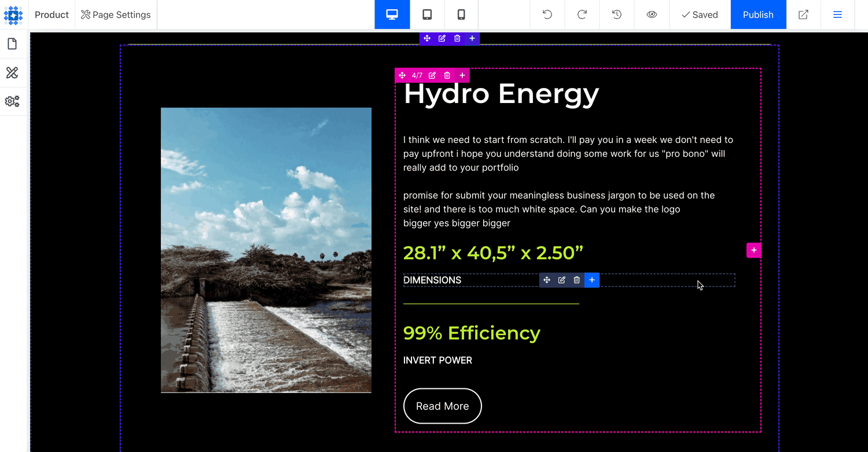The height and width of the screenshot is (452, 868).
Task: Move the DIMENSIONS element handle
Action: click(x=547, y=280)
